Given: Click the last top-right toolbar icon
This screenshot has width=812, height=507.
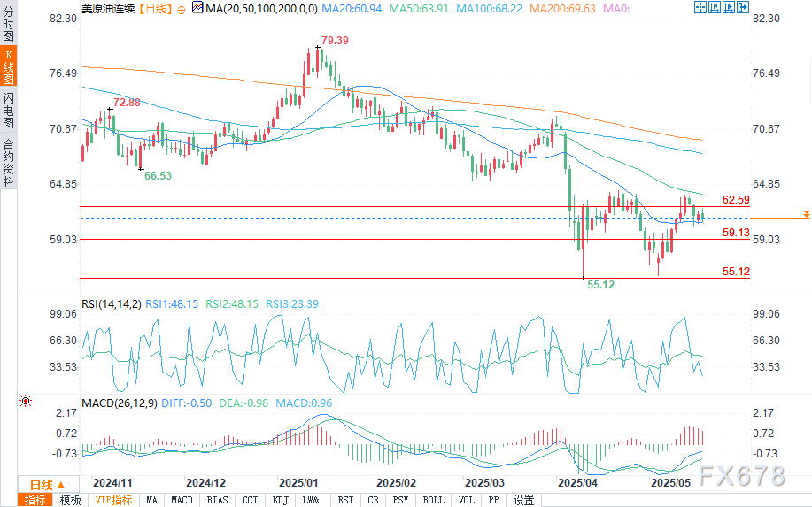Looking at the screenshot, I should click(742, 7).
